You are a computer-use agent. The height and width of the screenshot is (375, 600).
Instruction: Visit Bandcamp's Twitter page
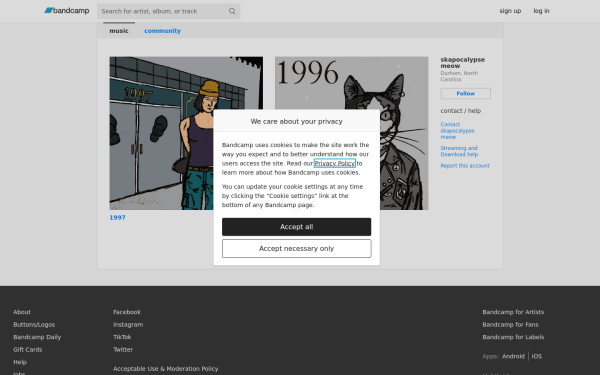[123, 349]
